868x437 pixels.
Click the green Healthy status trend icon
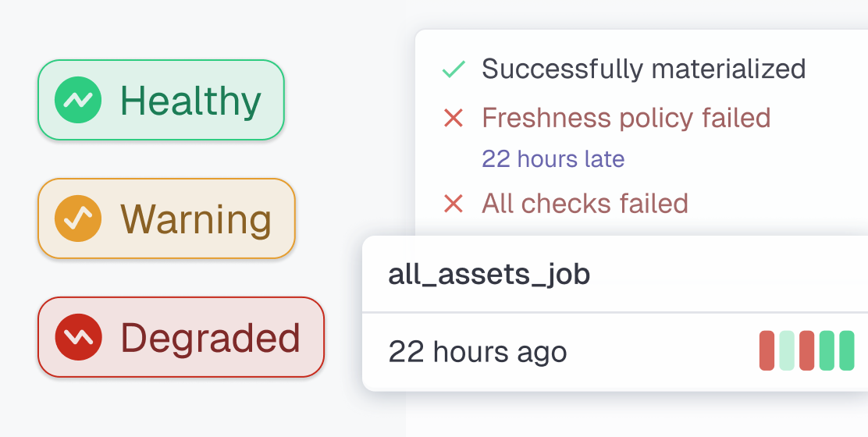coord(78,100)
